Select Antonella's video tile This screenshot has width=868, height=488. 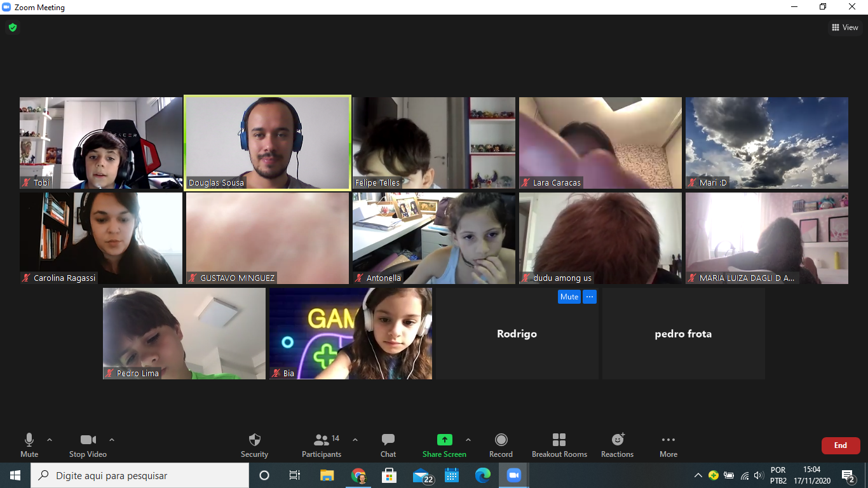click(x=434, y=238)
